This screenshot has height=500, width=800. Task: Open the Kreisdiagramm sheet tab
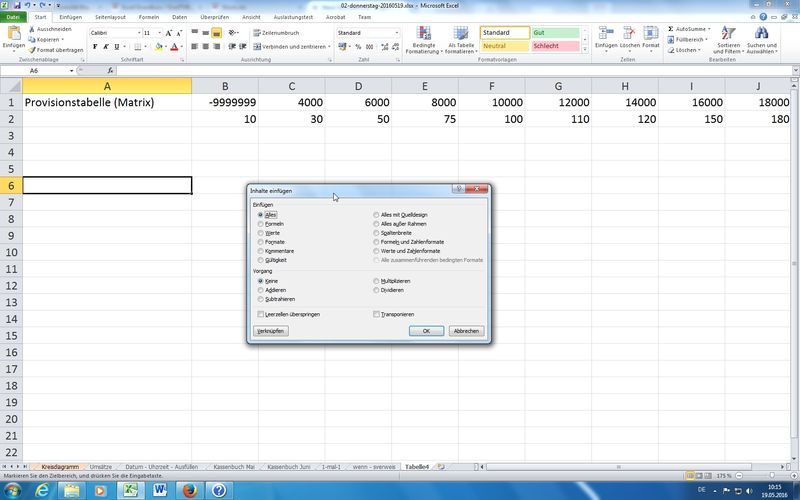(x=58, y=467)
